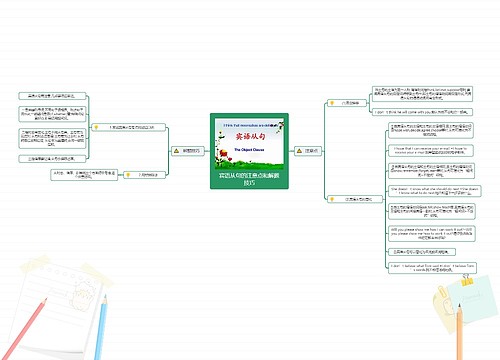
Task: Select node starting "Will you please show me how"
Action: [x=432, y=234]
